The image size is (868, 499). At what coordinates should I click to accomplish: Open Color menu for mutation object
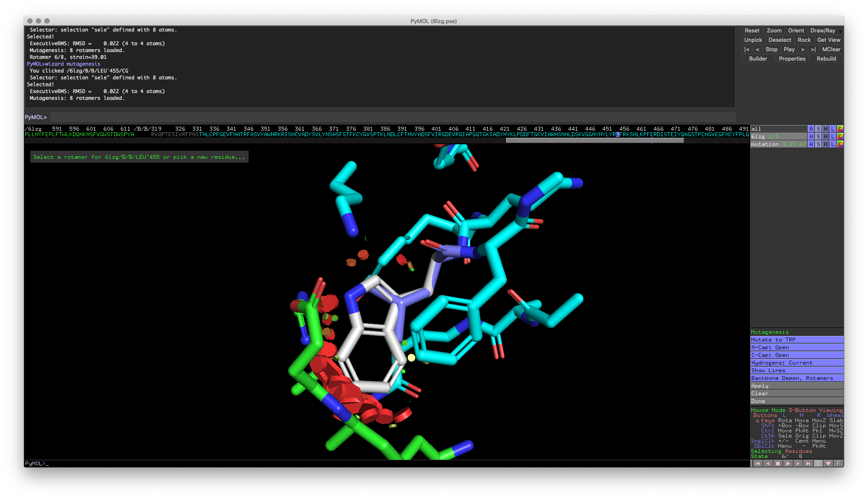coord(840,144)
